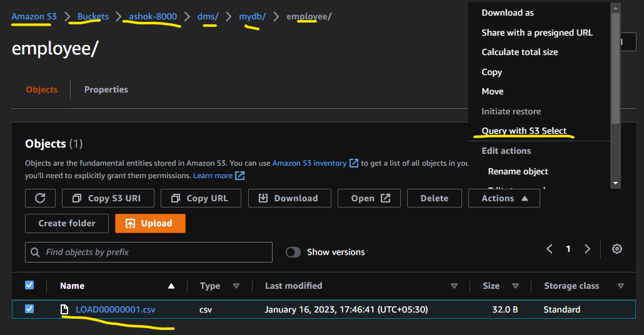Open Amazon S3 breadcrumb link
644x335 pixels.
pos(34,16)
